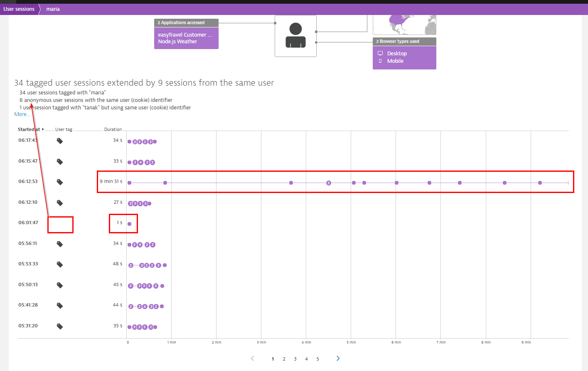Viewport: 588px width, 371px height.
Task: Click the 34 tagged user sessions heading
Action: pyautogui.click(x=144, y=83)
